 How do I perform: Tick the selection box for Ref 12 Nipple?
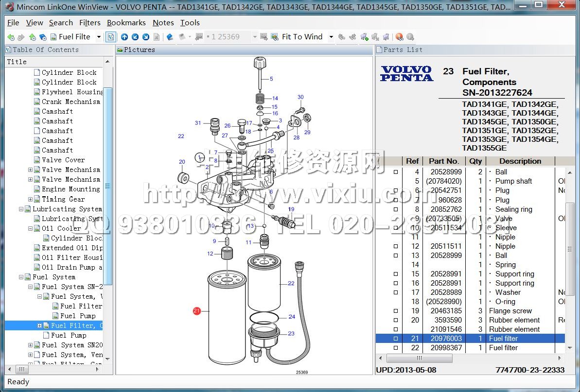(x=395, y=246)
